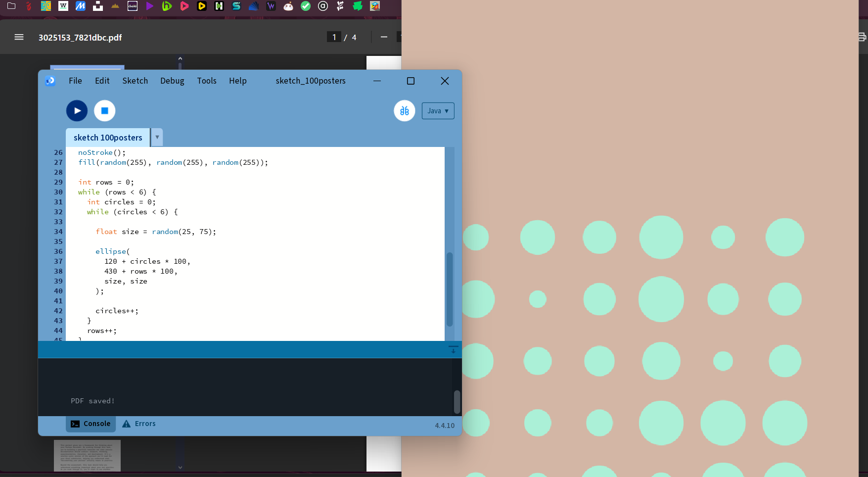The width and height of the screenshot is (868, 477).
Task: Switch to the Console panel
Action: pyautogui.click(x=91, y=424)
